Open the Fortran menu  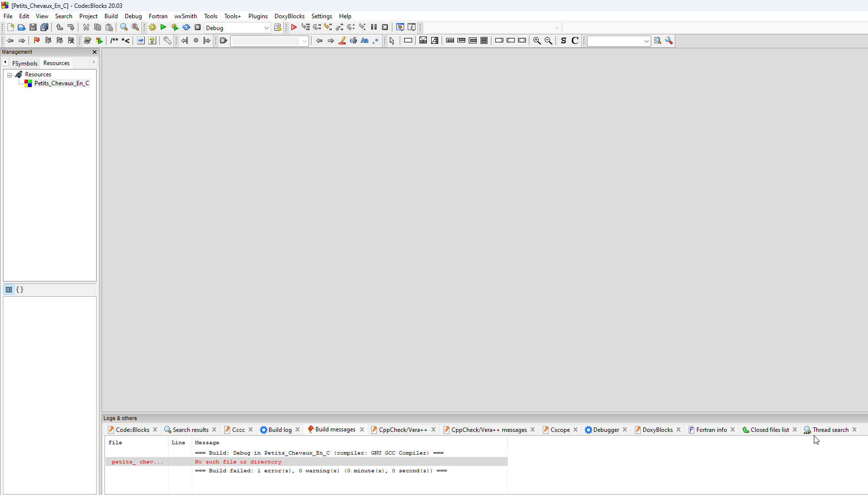click(158, 16)
